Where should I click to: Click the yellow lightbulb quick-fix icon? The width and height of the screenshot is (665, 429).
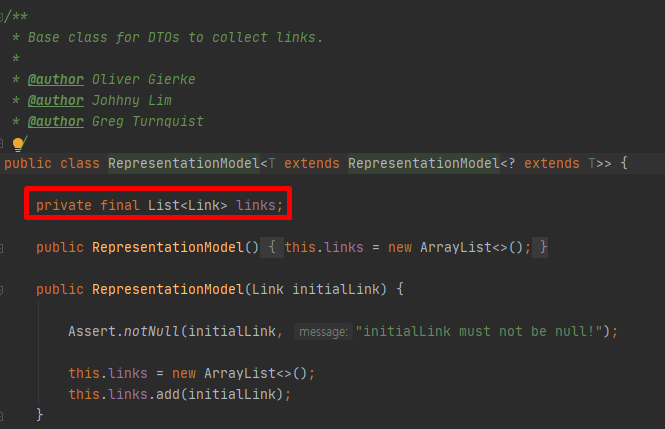18,144
